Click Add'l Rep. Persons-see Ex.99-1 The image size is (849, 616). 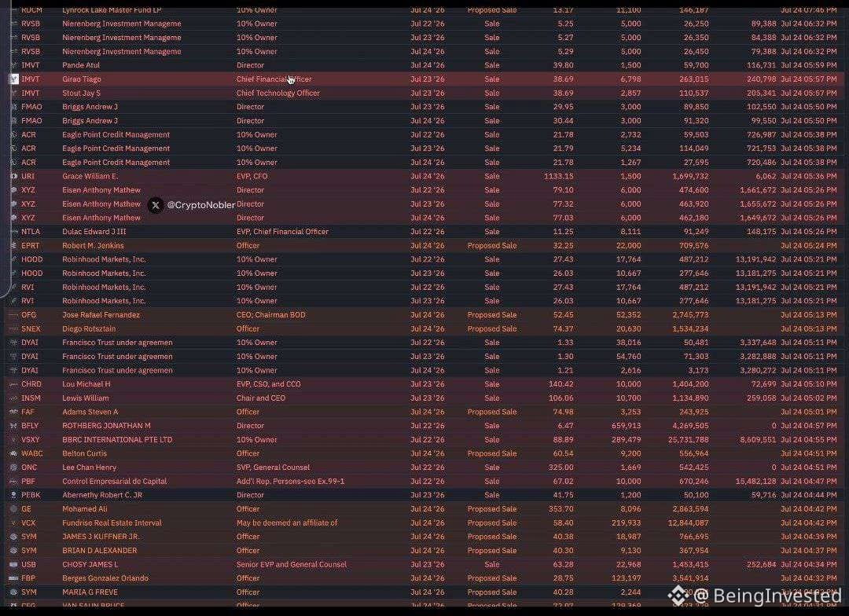290,481
